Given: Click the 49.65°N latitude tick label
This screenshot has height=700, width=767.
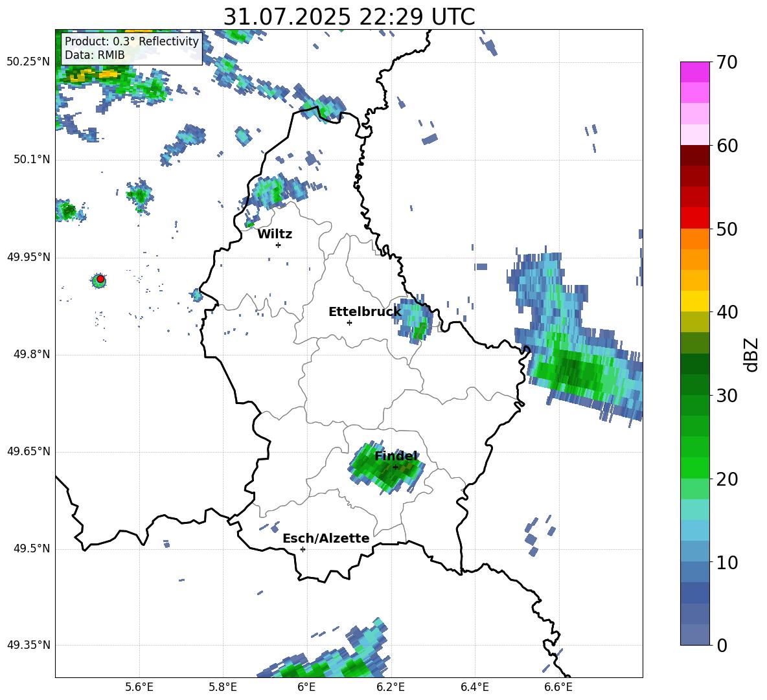Looking at the screenshot, I should coord(29,451).
